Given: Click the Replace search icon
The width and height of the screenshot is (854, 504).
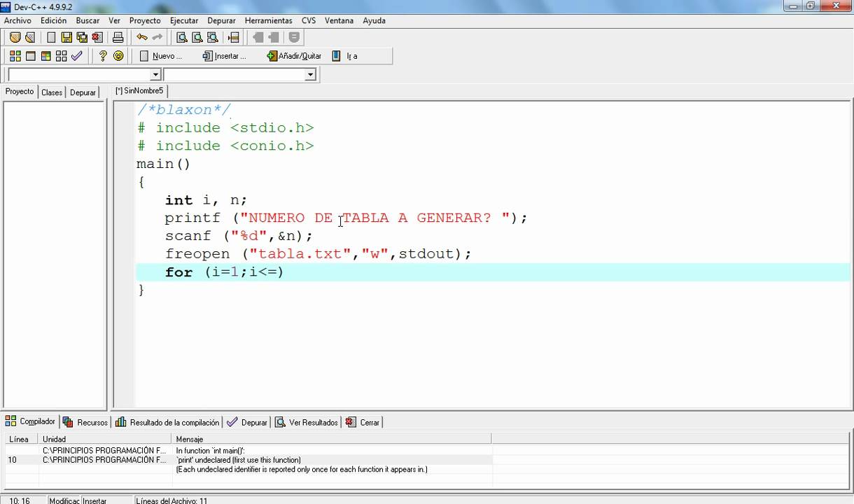Looking at the screenshot, I should [x=197, y=37].
